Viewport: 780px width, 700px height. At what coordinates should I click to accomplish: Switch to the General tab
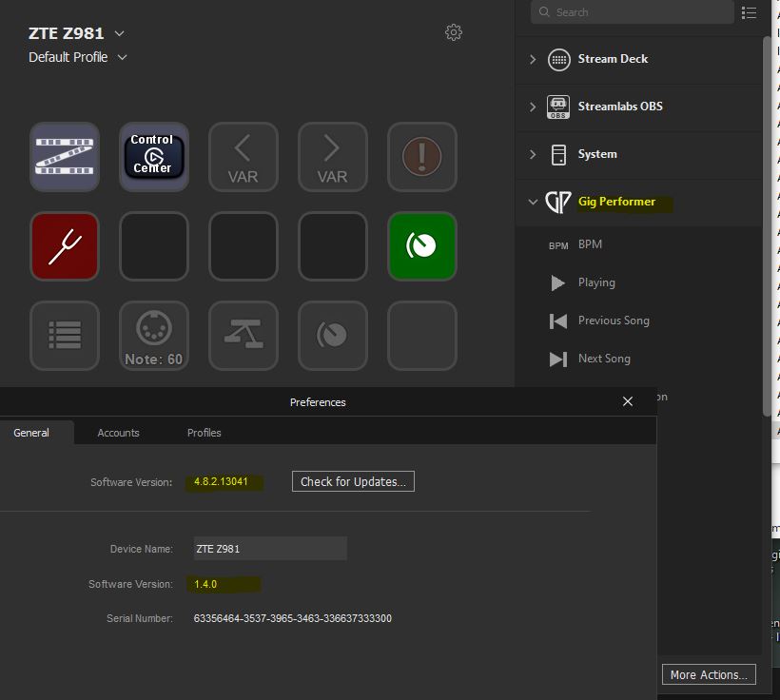click(31, 433)
